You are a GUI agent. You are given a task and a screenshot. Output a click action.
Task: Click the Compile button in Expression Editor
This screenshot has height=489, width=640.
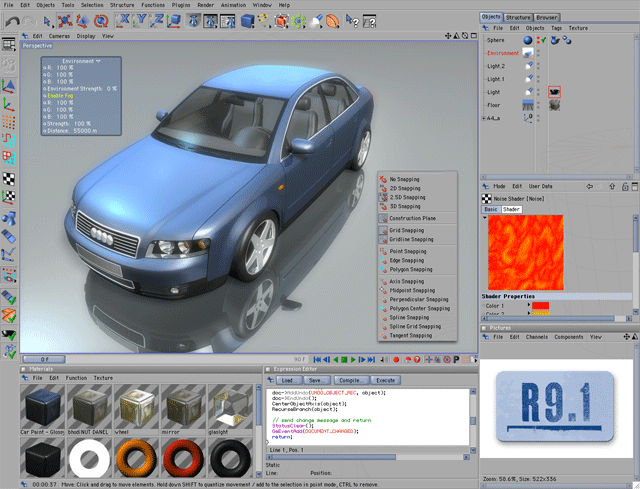click(350, 381)
